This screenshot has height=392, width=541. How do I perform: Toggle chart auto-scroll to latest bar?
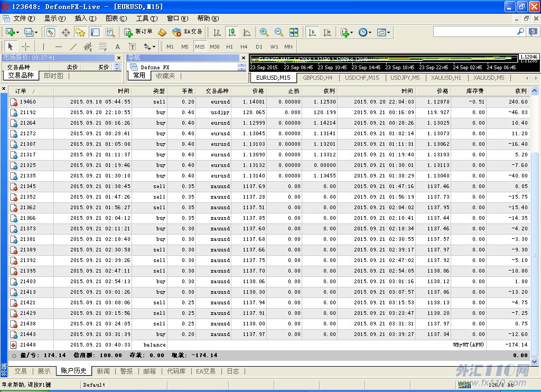(x=312, y=32)
